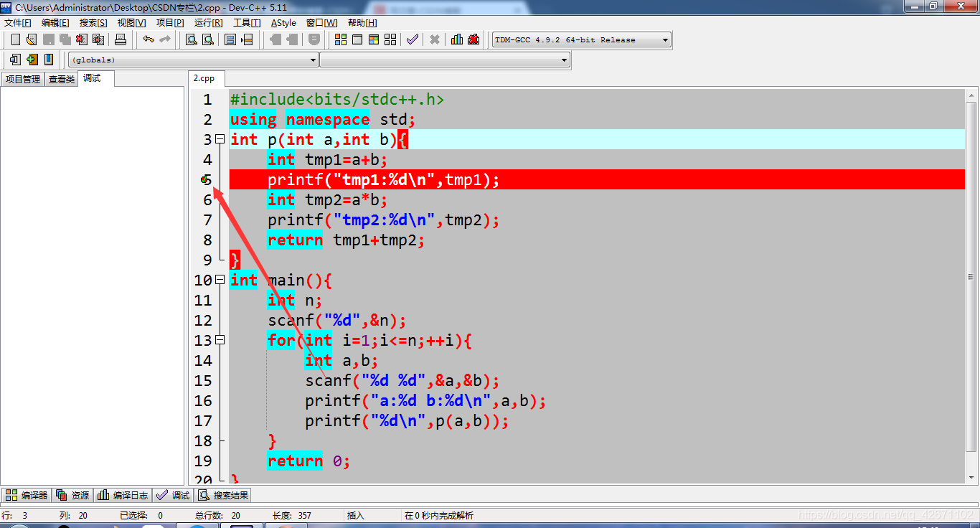Screen dimensions: 980x528
Task: Click the Redo arrow icon
Action: [x=165, y=39]
